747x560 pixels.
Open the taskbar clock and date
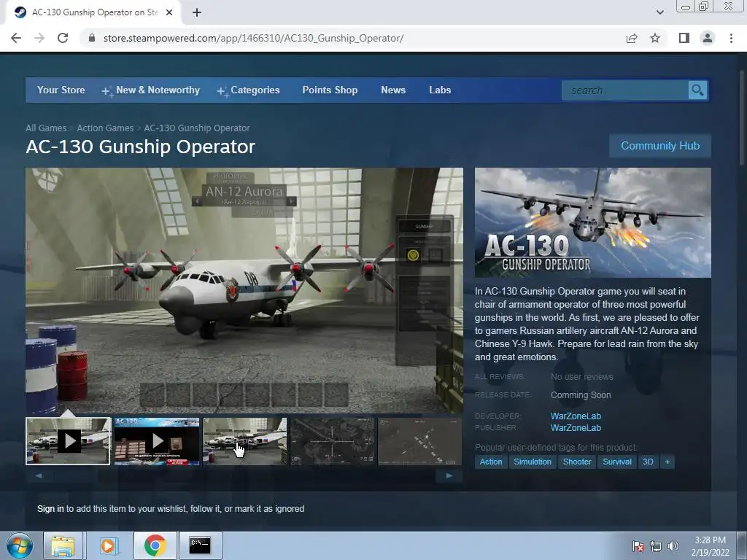pos(710,546)
